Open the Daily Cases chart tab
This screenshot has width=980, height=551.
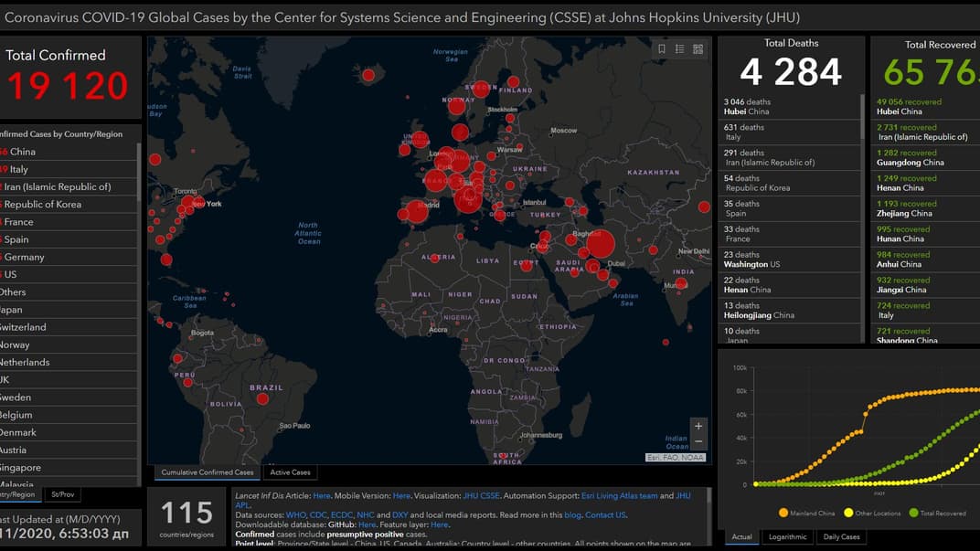(x=841, y=537)
